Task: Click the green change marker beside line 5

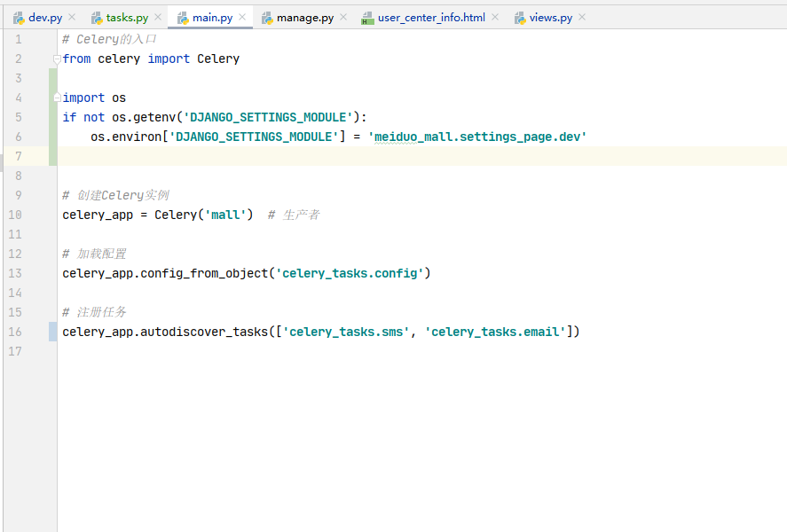Action: click(x=53, y=117)
